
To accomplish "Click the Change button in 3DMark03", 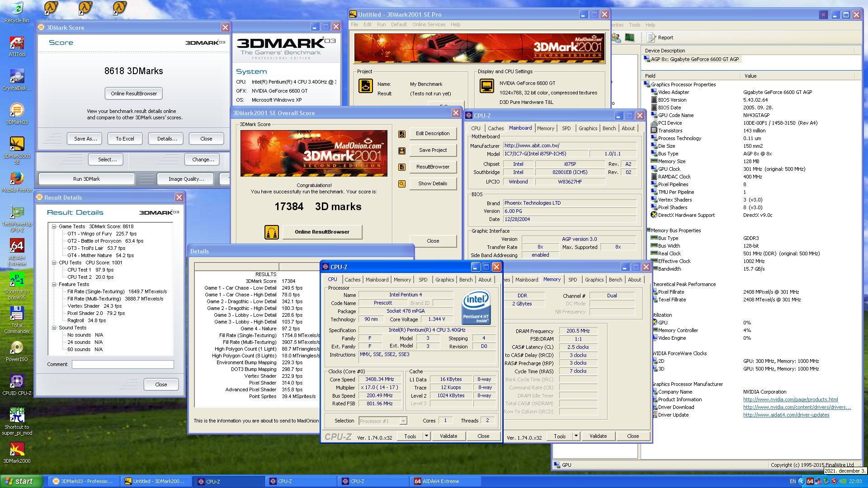I will coord(203,160).
